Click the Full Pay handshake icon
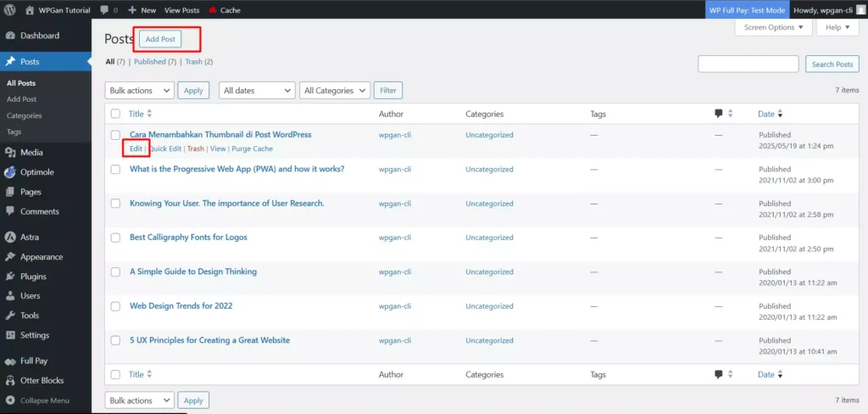This screenshot has width=868, height=414. [10, 361]
